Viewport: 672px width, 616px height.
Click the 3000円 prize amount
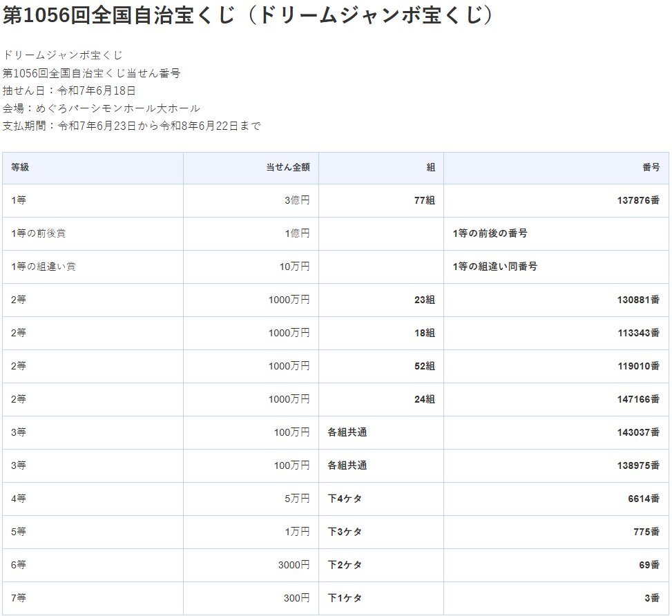[294, 565]
